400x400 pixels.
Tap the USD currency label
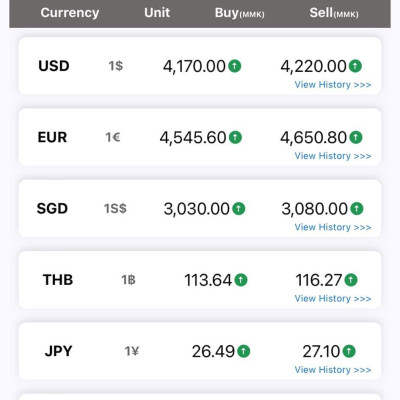[x=54, y=66]
